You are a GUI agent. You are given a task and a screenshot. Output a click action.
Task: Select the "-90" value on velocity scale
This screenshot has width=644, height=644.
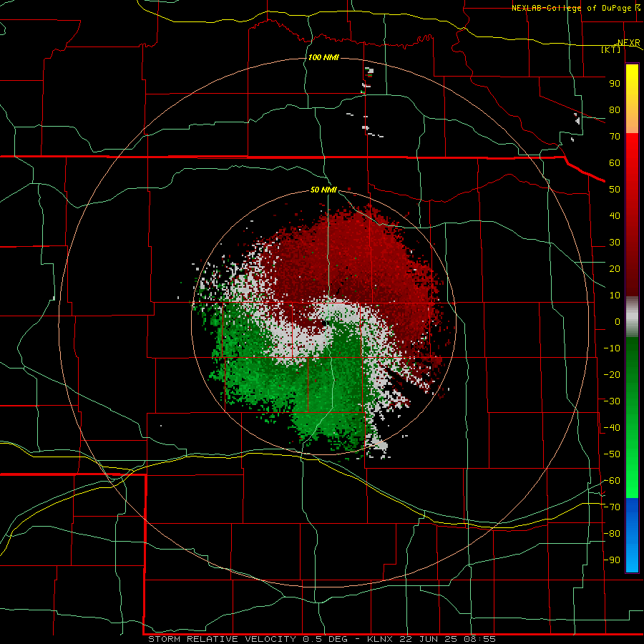pos(612,560)
